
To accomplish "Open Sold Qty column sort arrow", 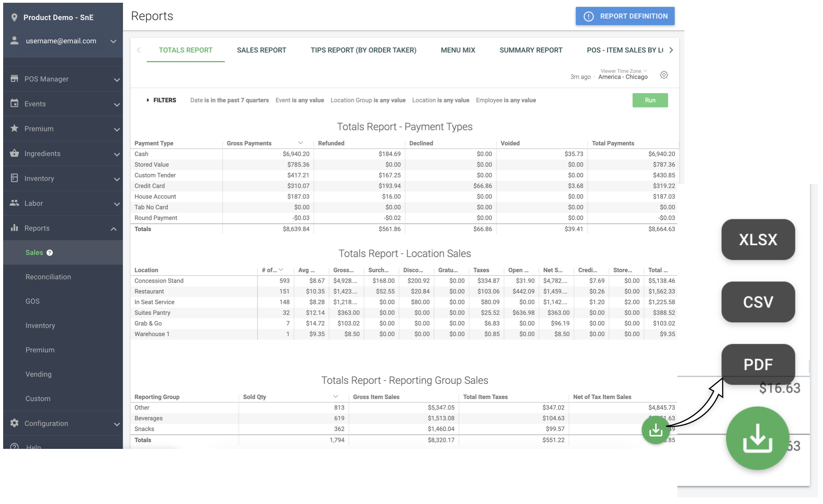I will tap(336, 397).
